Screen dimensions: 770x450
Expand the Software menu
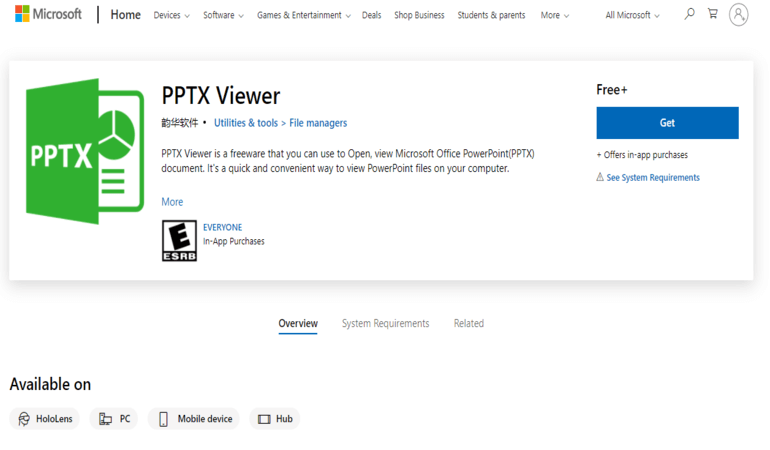tap(223, 15)
